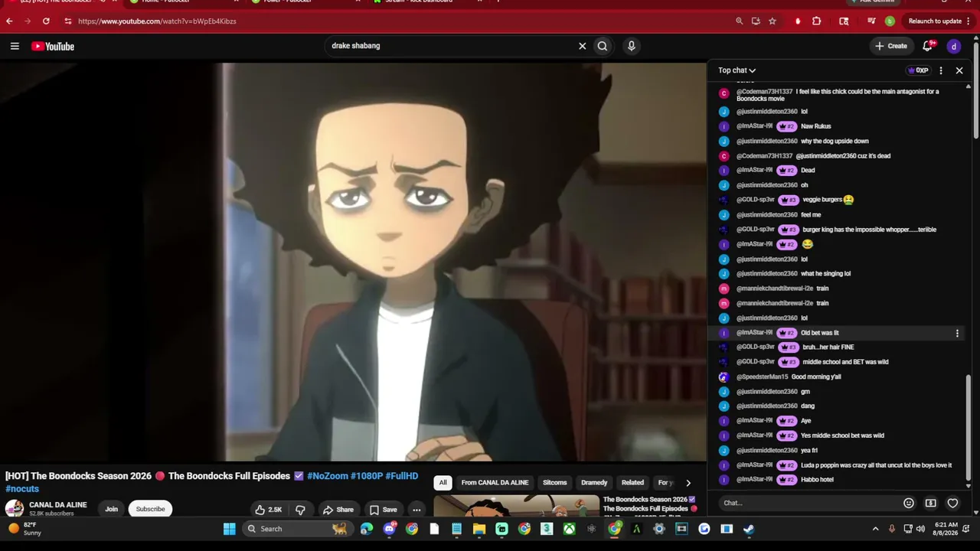Subscribe to CANAL DA ALINE
The image size is (980, 551).
[x=150, y=509]
